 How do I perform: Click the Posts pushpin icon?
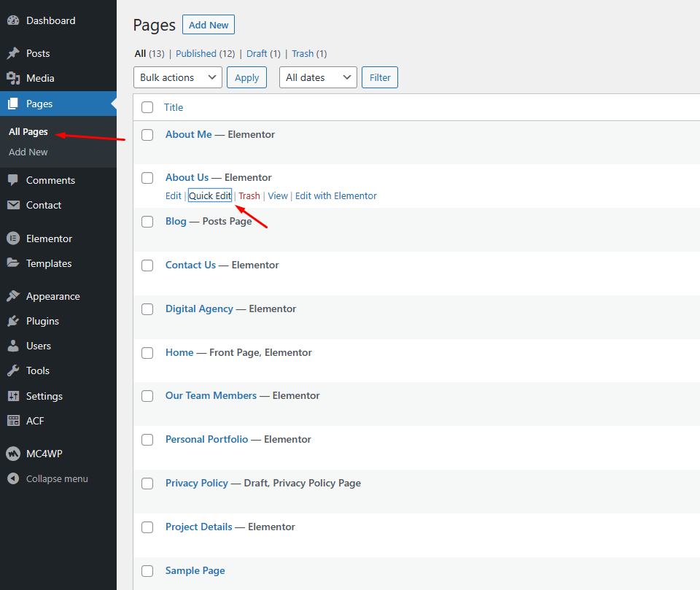(x=13, y=53)
